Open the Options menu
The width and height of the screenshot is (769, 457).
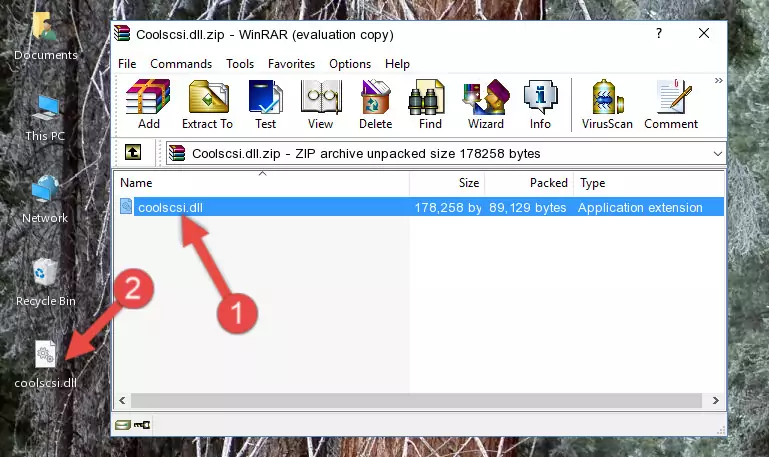pyautogui.click(x=350, y=64)
